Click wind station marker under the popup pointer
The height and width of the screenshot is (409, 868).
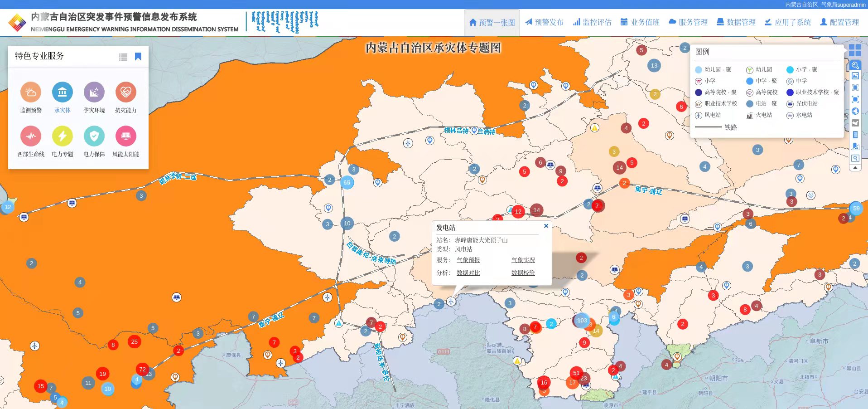coord(451,302)
